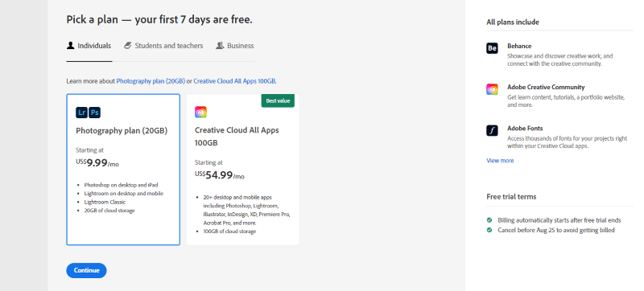The width and height of the screenshot is (644, 291).
Task: Select the Photography plan (20GB) card
Action: tap(123, 170)
